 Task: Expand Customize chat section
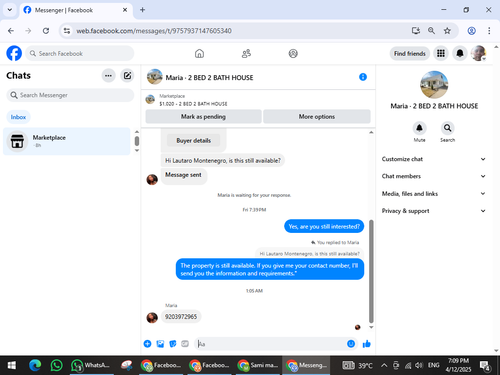point(434,159)
